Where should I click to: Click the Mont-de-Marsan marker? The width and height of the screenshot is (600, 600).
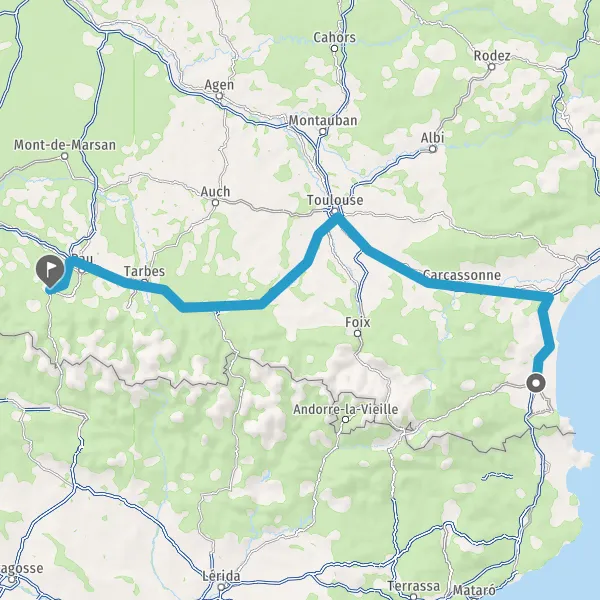65,156
